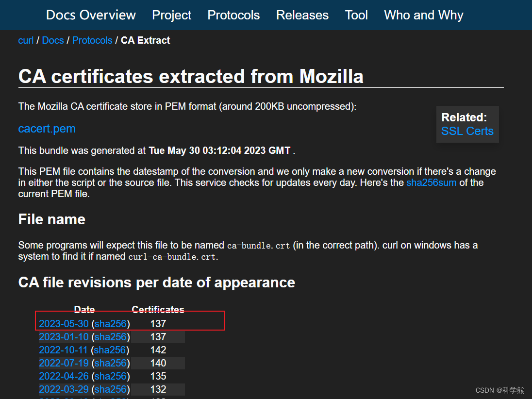Click the 'Date' column header

pos(84,309)
